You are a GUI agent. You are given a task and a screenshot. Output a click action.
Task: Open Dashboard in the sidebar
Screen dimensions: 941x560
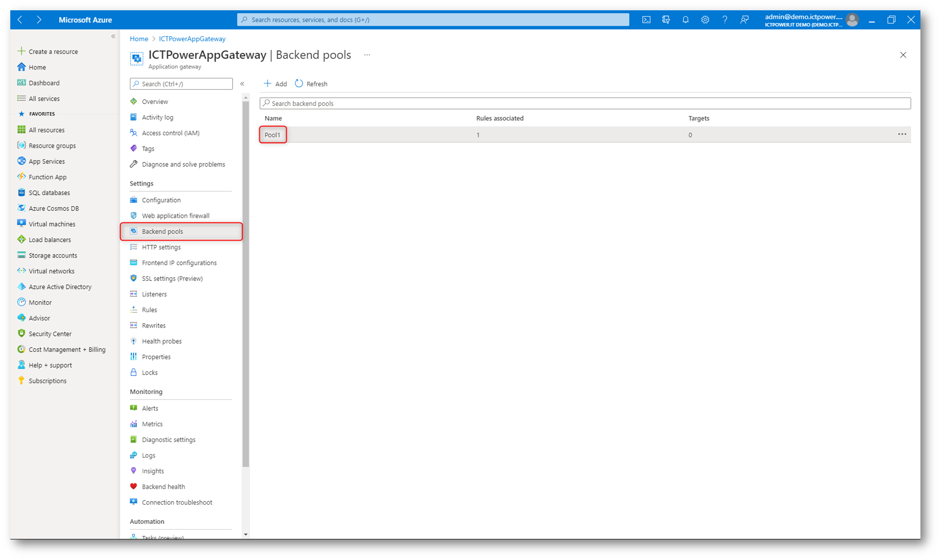pyautogui.click(x=39, y=83)
